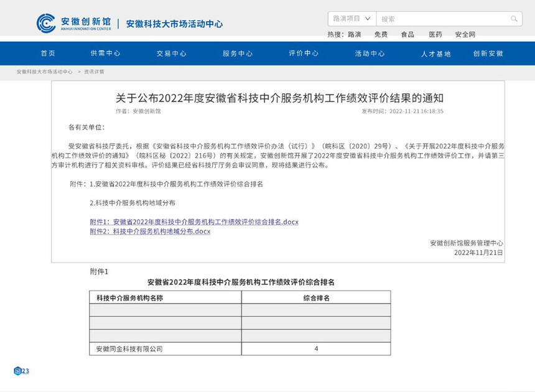The image size is (535, 392).
Task: Open 活动中心 from the nav bar
Action: pyautogui.click(x=370, y=54)
